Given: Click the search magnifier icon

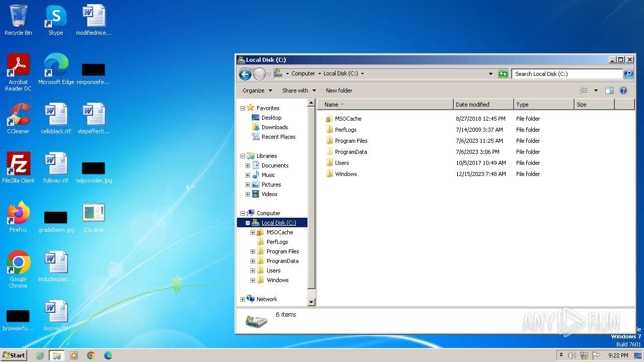Looking at the screenshot, I should click(x=628, y=74).
